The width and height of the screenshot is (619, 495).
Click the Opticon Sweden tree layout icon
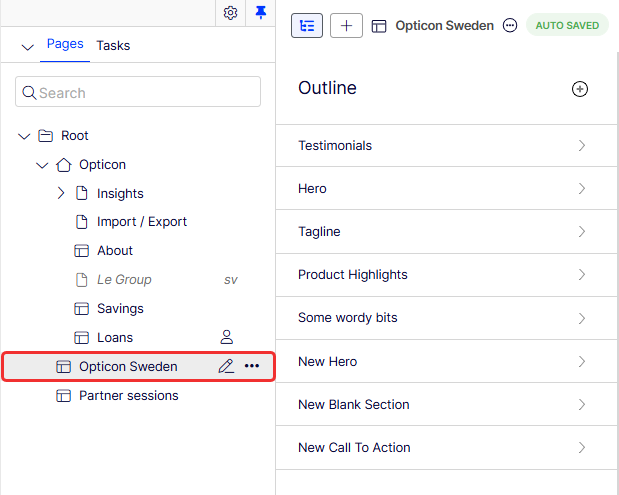64,367
